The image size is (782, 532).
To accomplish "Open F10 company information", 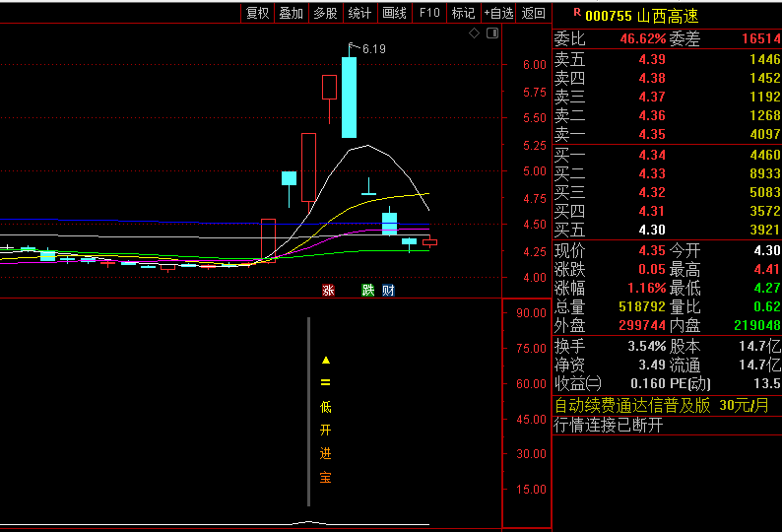I will [x=429, y=13].
